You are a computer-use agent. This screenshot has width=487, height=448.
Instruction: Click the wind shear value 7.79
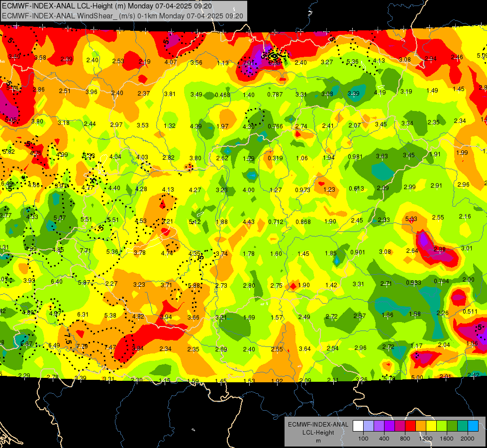coord(82,346)
